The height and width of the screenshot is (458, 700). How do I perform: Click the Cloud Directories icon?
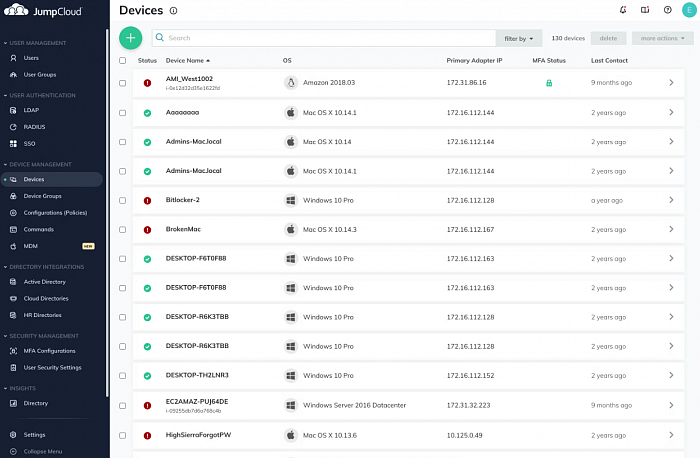13,299
